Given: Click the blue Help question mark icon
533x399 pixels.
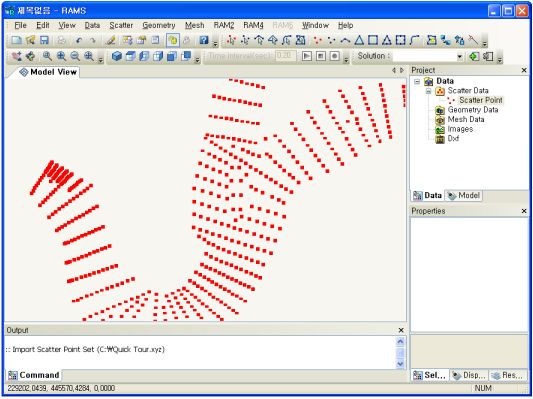Looking at the screenshot, I should click(x=204, y=40).
